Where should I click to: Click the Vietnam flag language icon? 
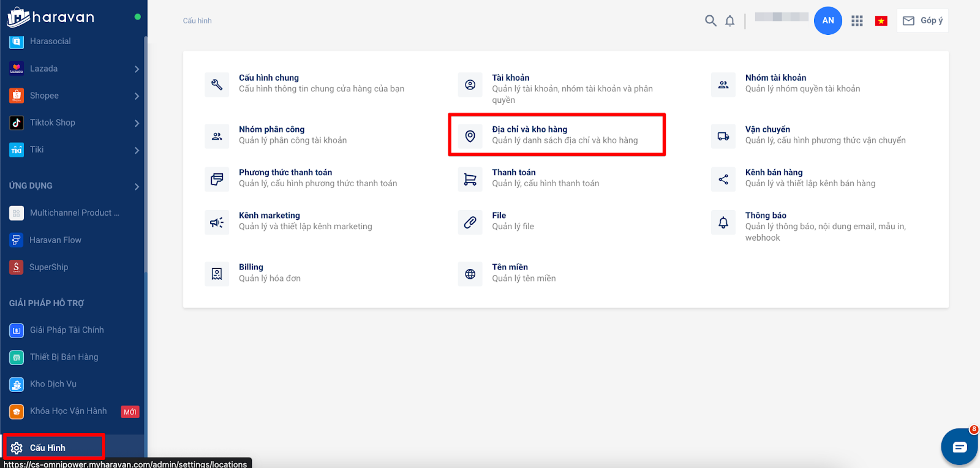click(x=881, y=21)
